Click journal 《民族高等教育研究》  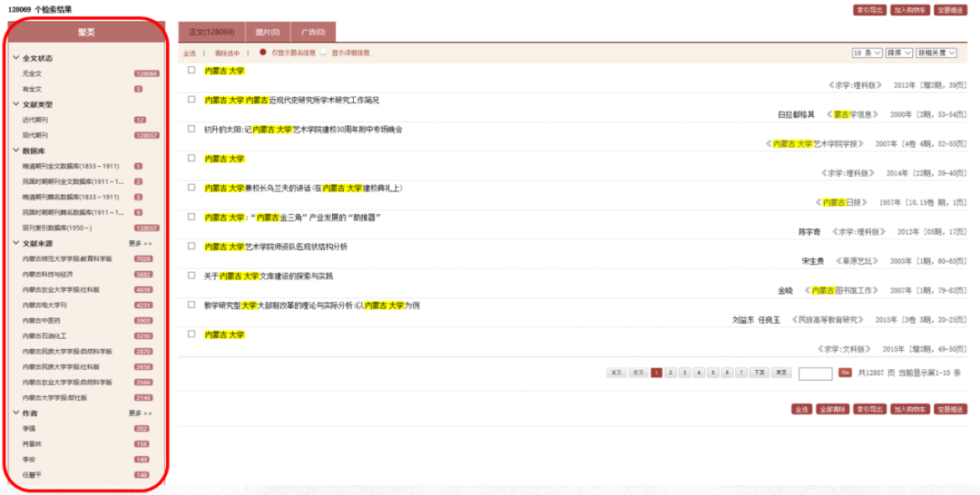(x=828, y=320)
